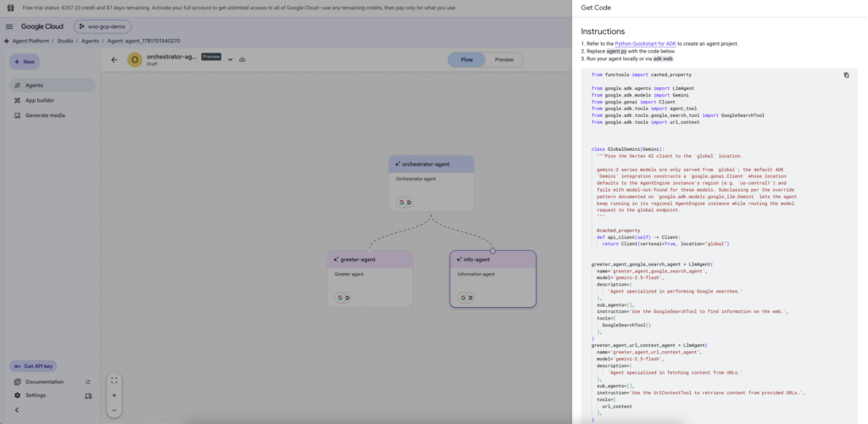The image size is (868, 424).
Task: Click the gift icon in trial banner
Action: [10, 8]
